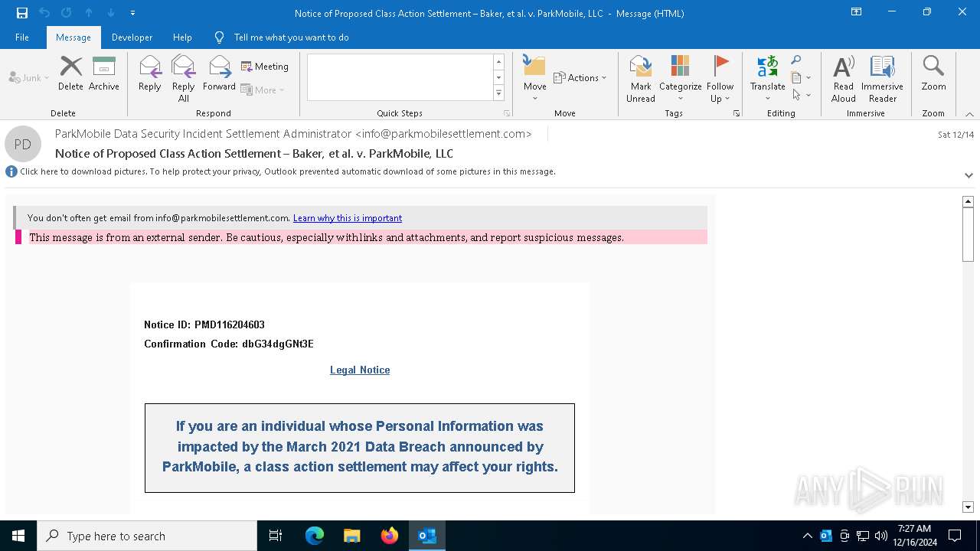Viewport: 980px width, 551px height.
Task: Translate the message
Action: click(x=767, y=78)
